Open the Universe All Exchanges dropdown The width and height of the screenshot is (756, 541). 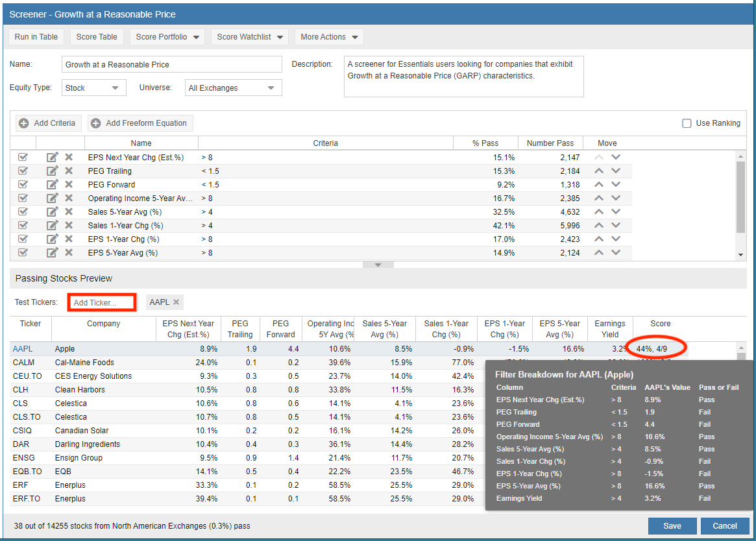coord(234,88)
